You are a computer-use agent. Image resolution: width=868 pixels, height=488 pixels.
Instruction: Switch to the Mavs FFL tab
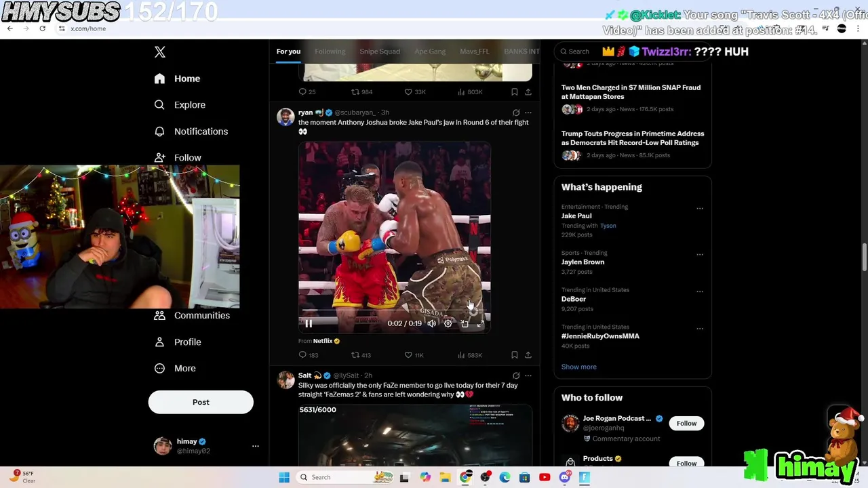[x=474, y=52]
